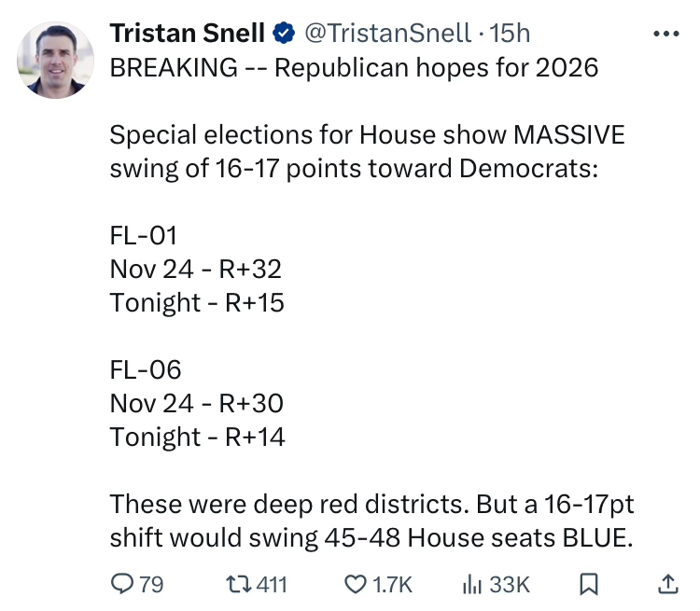Bookmark this tweet
Image resolution: width=700 pixels, height=611 pixels.
pos(588,584)
